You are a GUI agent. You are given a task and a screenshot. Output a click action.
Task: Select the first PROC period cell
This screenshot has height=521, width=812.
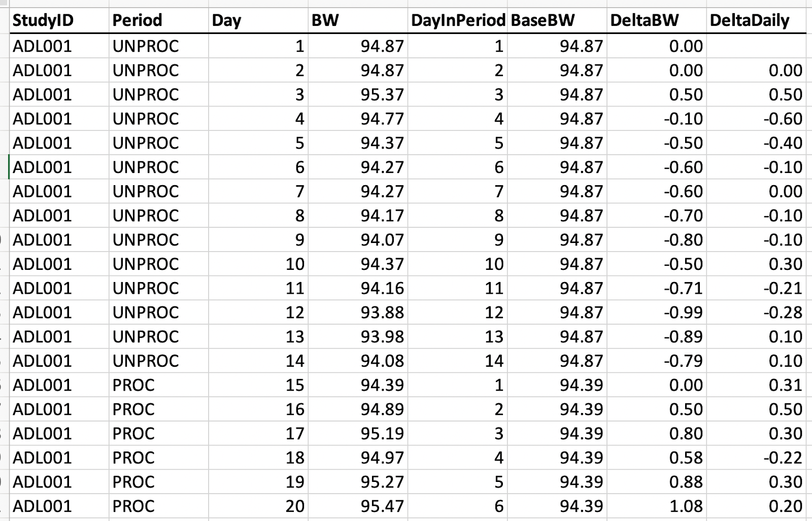coord(158,385)
